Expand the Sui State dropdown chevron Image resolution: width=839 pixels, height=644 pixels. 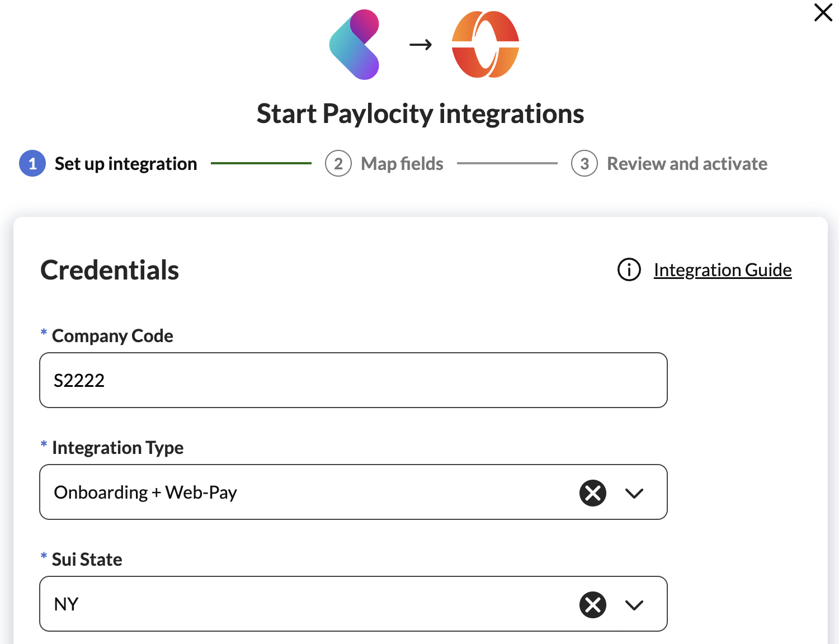coord(634,605)
